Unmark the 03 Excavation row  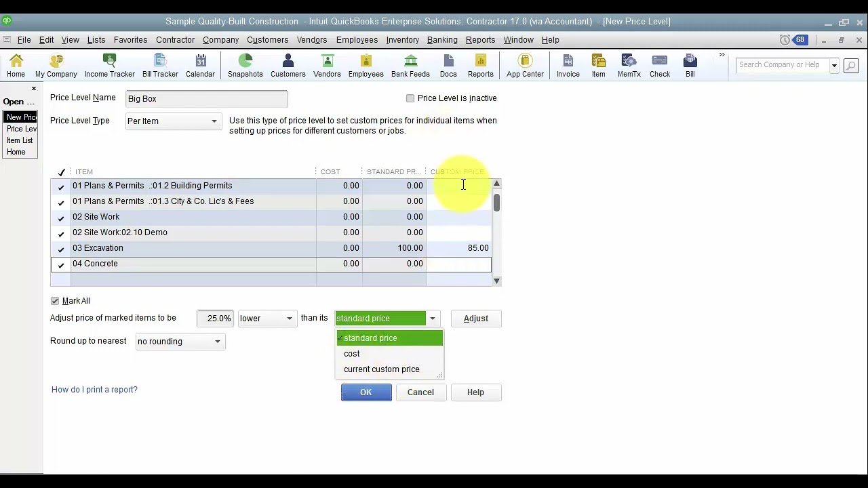pyautogui.click(x=61, y=248)
